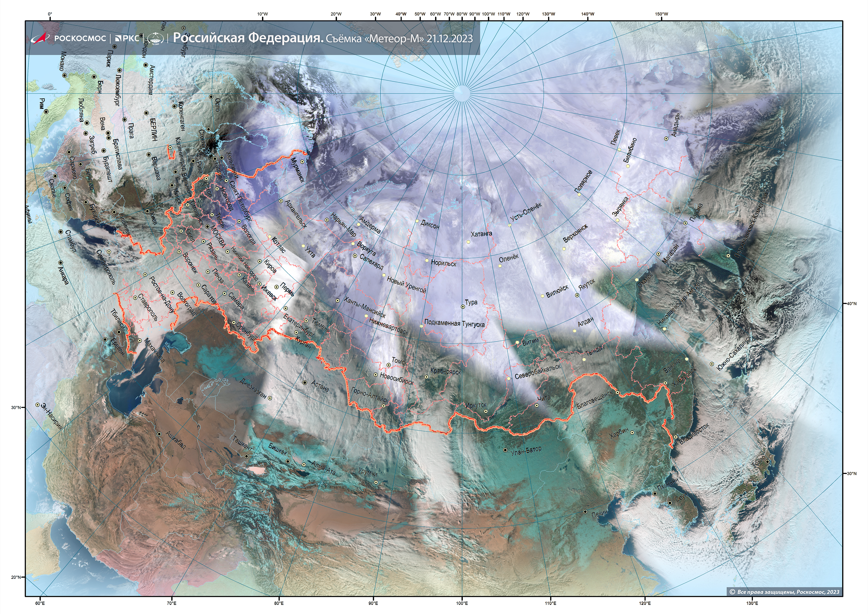Click the Пекин (Beijing) city marker

585,512
